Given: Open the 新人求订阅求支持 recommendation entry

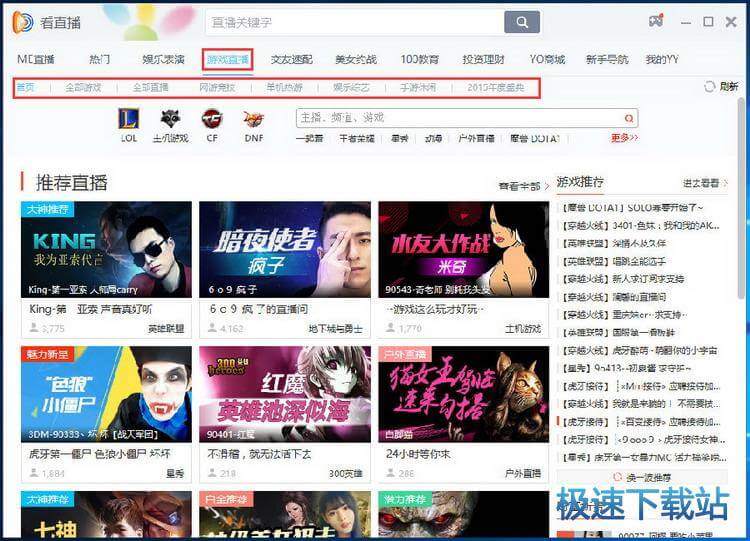Looking at the screenshot, I should [x=622, y=279].
